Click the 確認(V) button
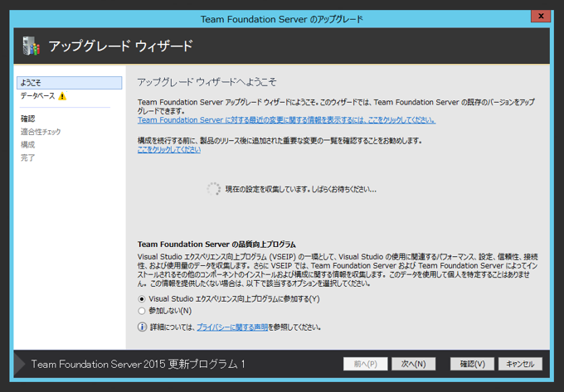 coord(472,364)
